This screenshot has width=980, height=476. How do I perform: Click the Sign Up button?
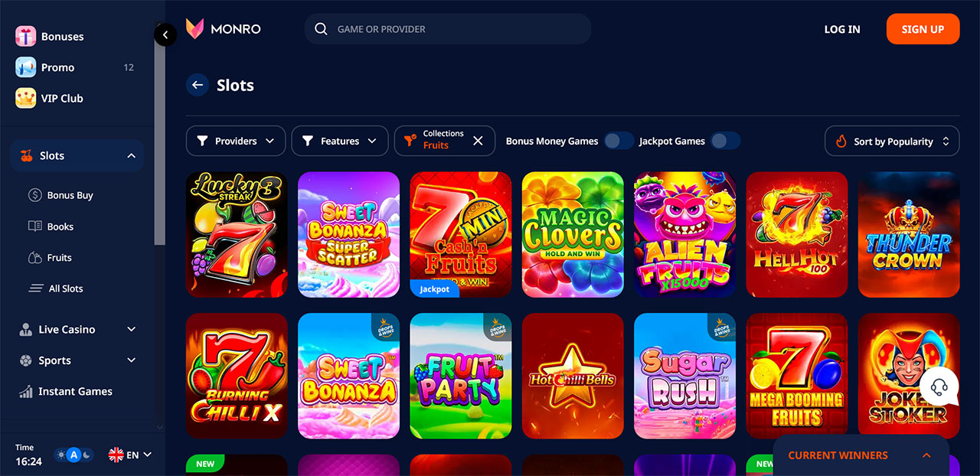click(923, 29)
